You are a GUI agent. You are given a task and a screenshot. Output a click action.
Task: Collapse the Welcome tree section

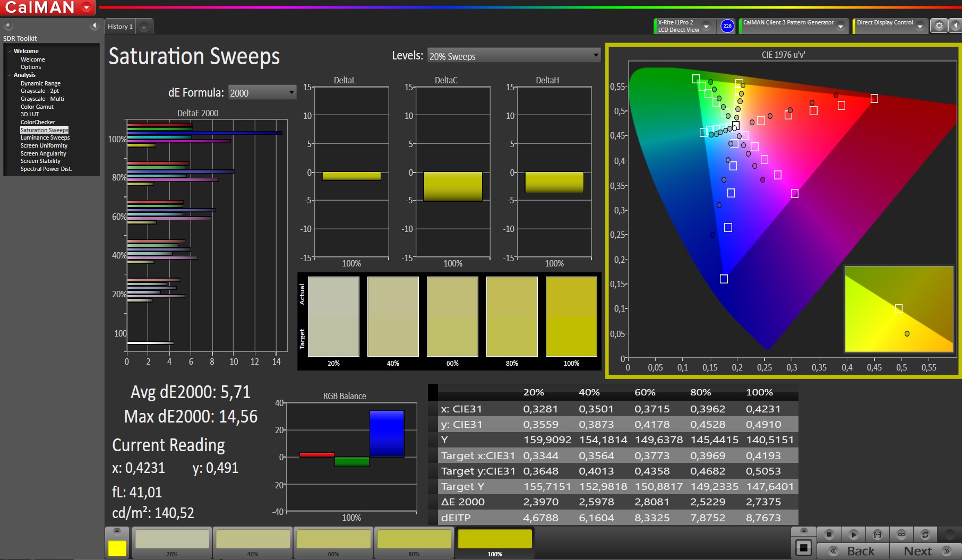(10, 51)
